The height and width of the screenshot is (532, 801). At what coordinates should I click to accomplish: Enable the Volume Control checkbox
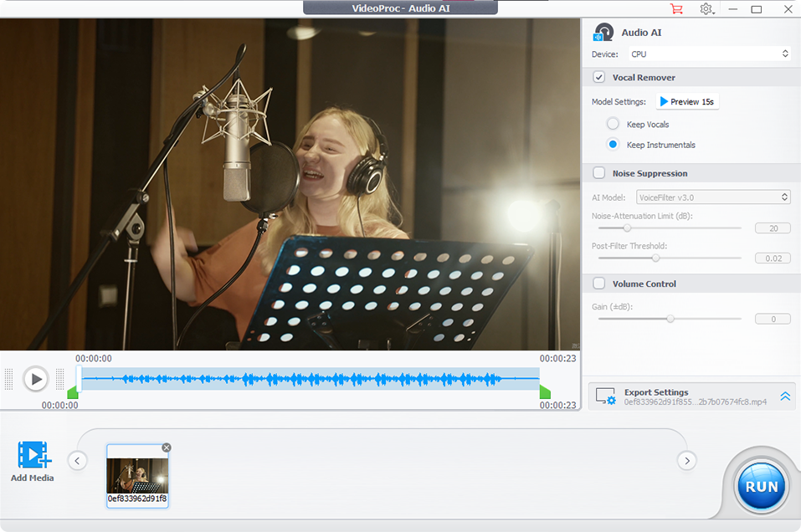(x=599, y=284)
